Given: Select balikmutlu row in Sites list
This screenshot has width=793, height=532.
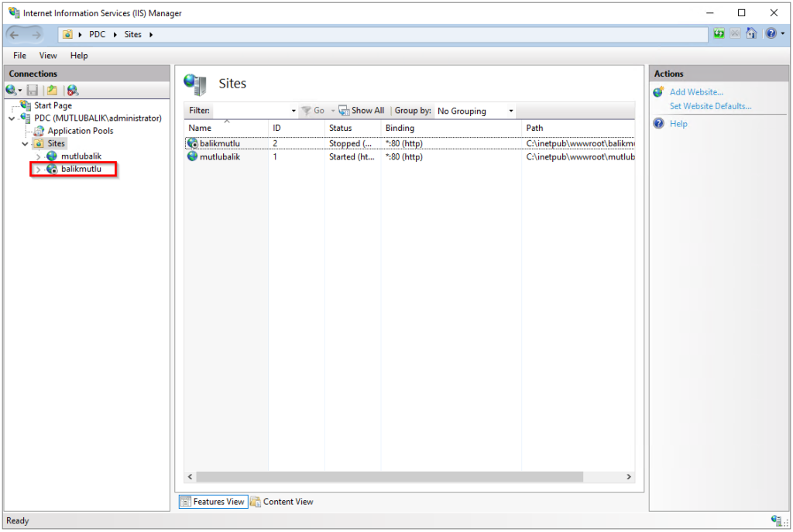Looking at the screenshot, I should coord(409,143).
